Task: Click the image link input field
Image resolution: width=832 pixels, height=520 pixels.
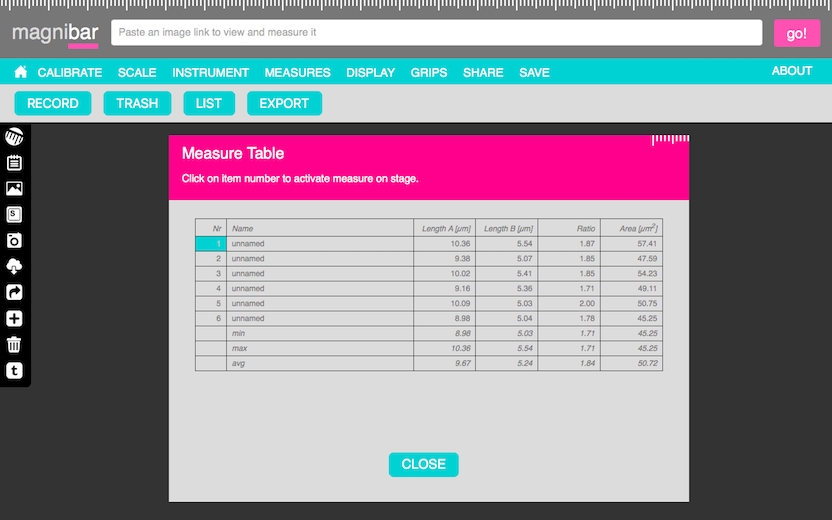Action: (436, 33)
